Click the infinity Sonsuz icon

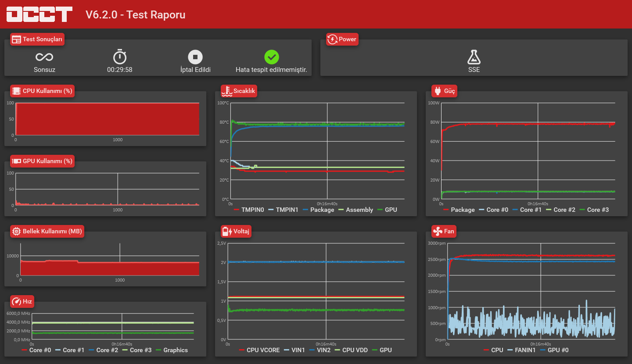[x=44, y=57]
